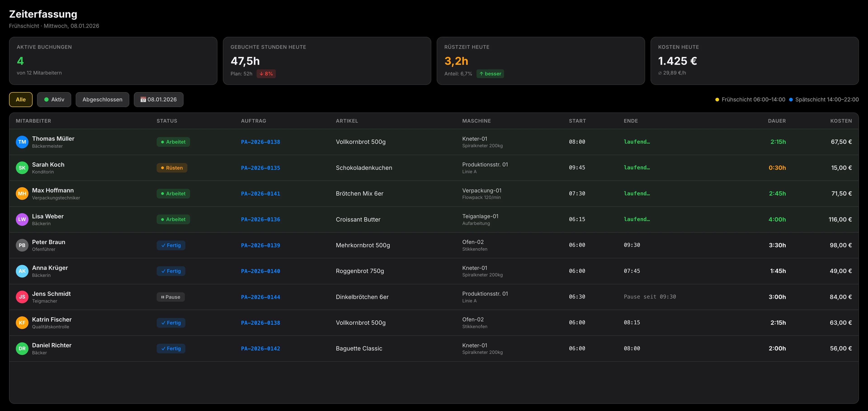Select the Alle filter tab

[x=21, y=100]
